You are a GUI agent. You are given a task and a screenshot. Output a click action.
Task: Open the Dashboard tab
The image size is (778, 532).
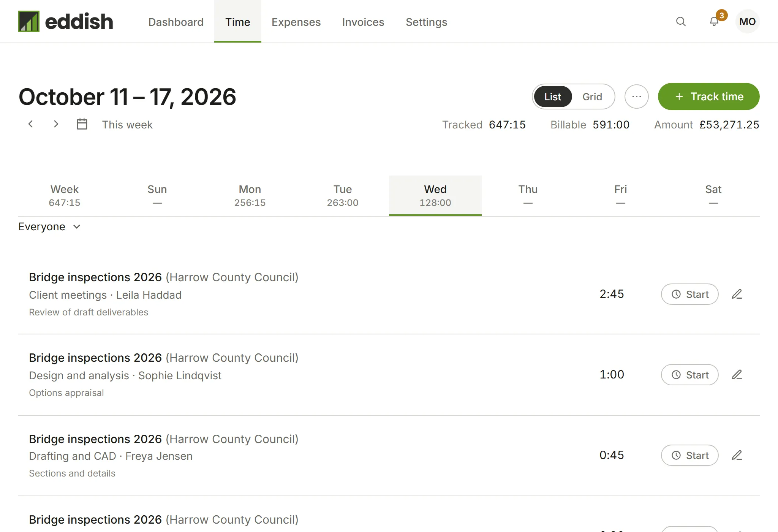tap(176, 22)
